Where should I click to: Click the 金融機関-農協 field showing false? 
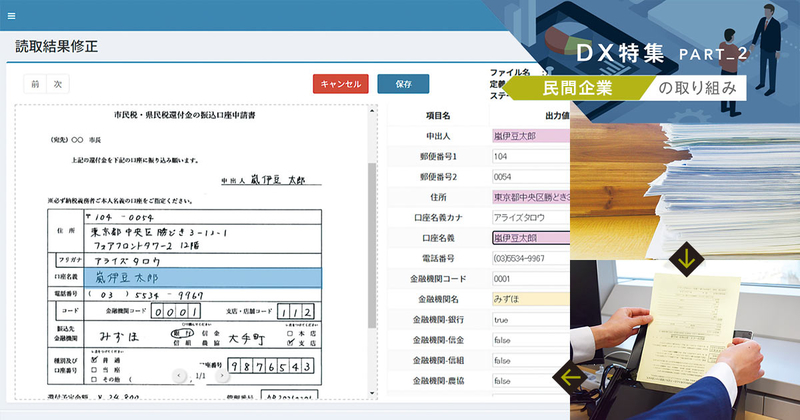(531, 381)
